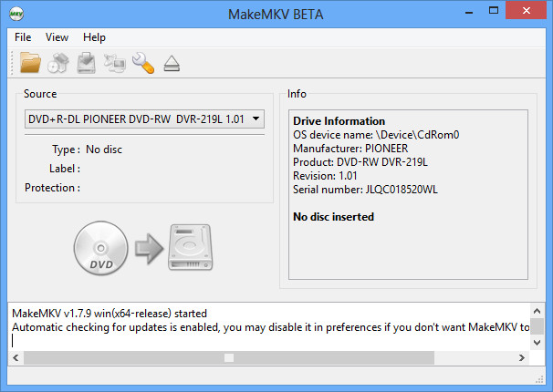Minimize the MakeMKV BETA window
This screenshot has width=553, height=392.
[469, 11]
